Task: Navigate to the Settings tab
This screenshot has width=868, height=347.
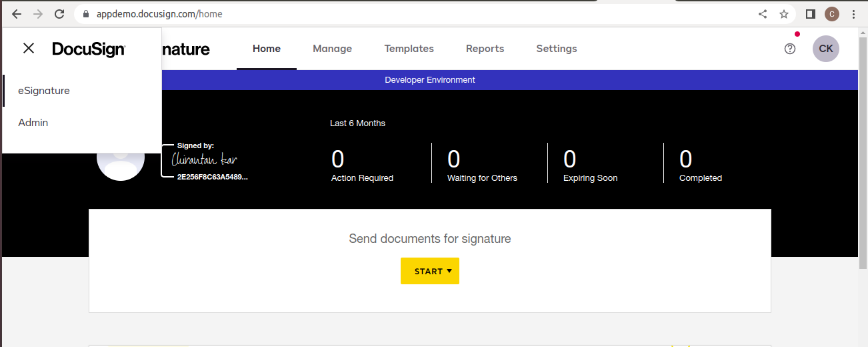Action: 557,49
